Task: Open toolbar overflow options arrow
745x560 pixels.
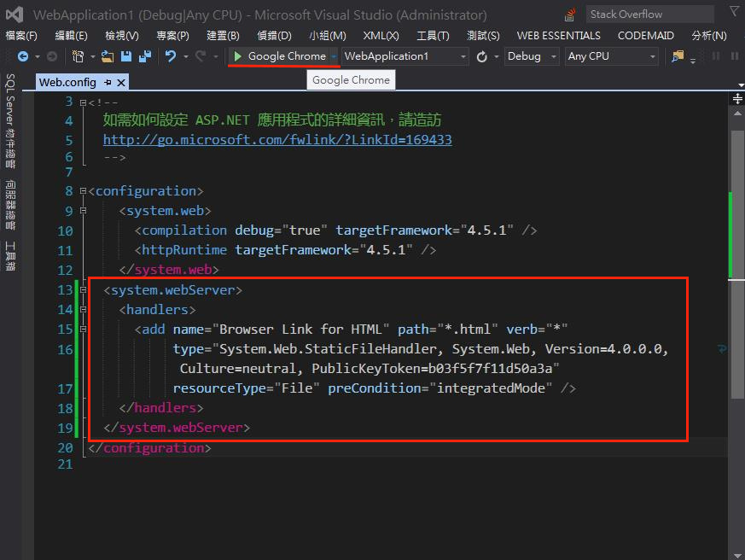Action: tap(693, 61)
